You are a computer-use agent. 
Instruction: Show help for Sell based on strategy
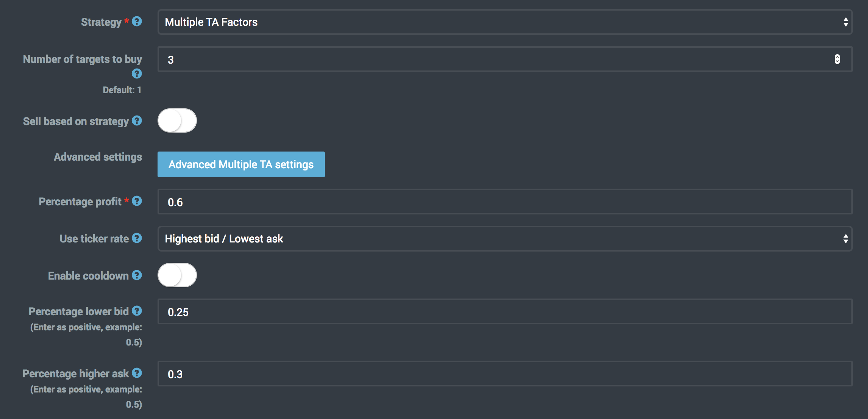[x=137, y=121]
